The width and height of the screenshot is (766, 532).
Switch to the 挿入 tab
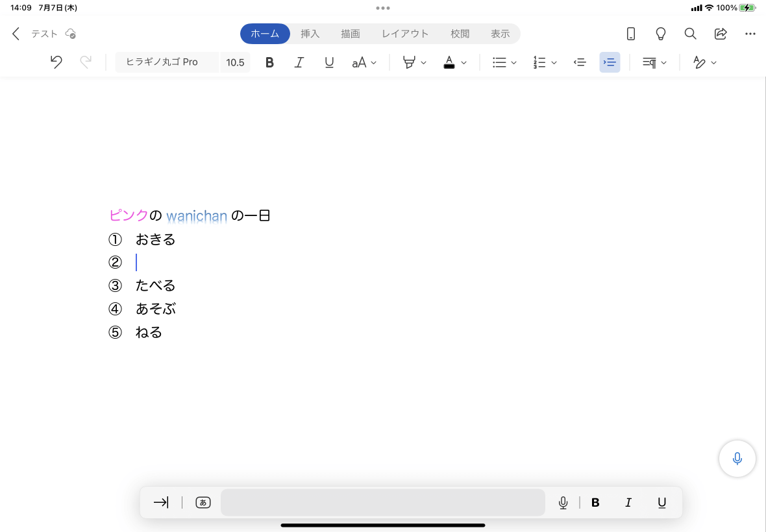pyautogui.click(x=310, y=34)
